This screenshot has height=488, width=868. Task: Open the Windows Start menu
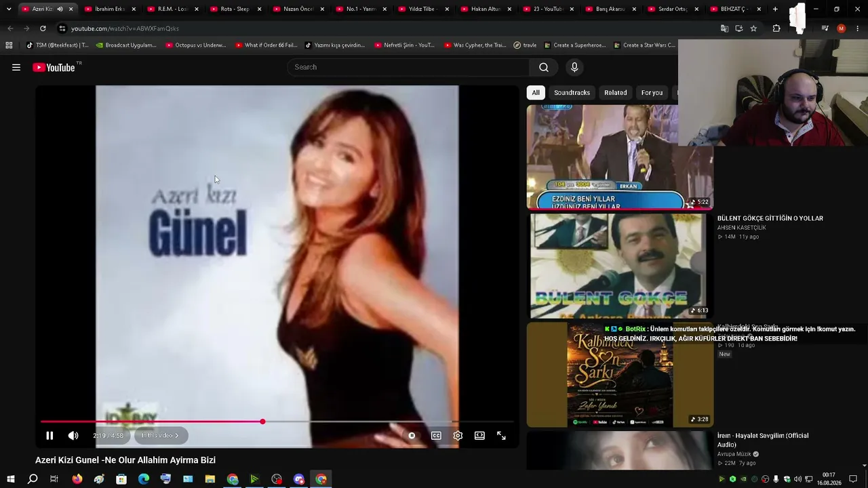10,479
